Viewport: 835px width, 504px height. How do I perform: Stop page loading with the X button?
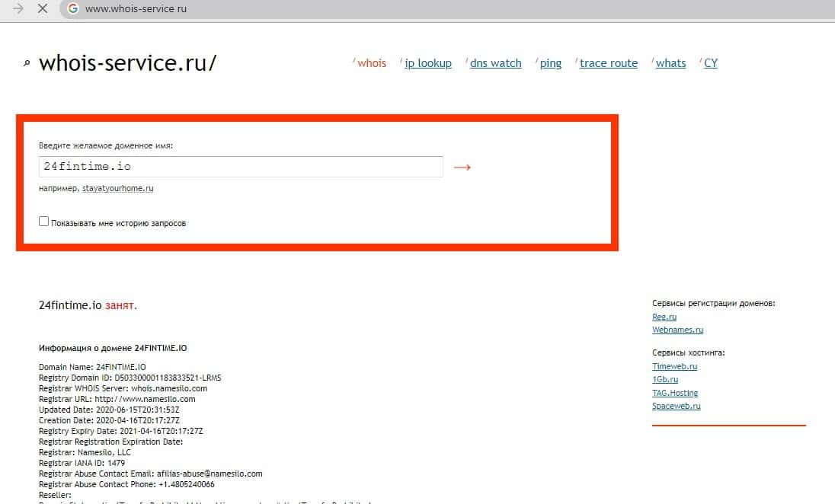pos(43,8)
